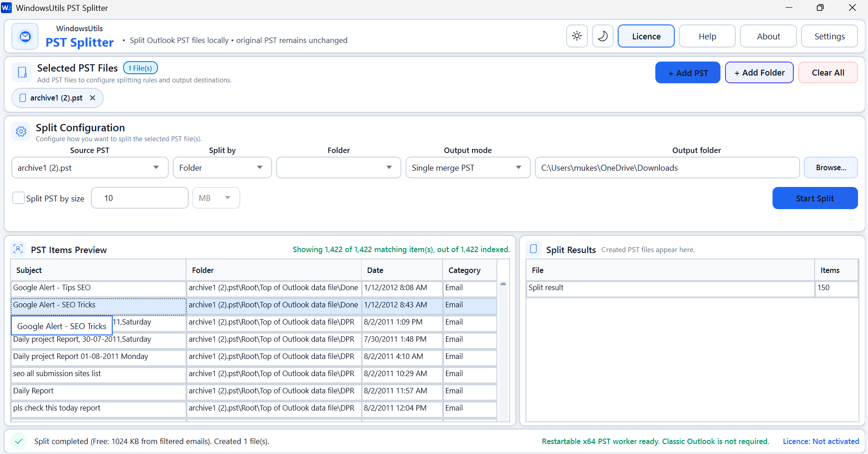
Task: Click the WindowsUtils title bar app icon
Action: [x=7, y=8]
